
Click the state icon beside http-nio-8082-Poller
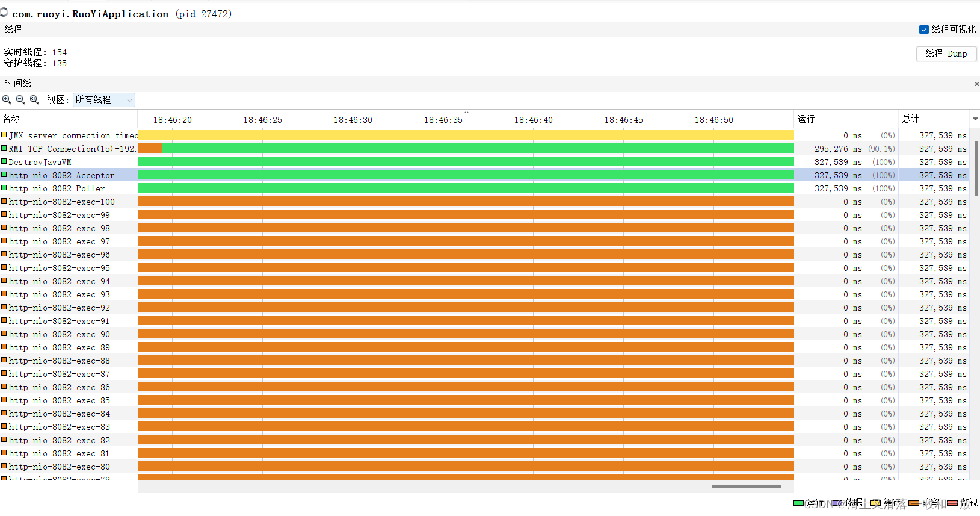pos(4,188)
